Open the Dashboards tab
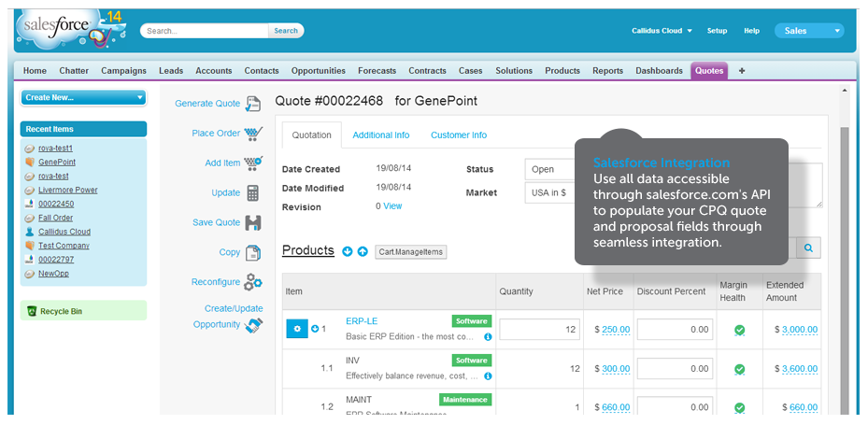 tap(659, 71)
